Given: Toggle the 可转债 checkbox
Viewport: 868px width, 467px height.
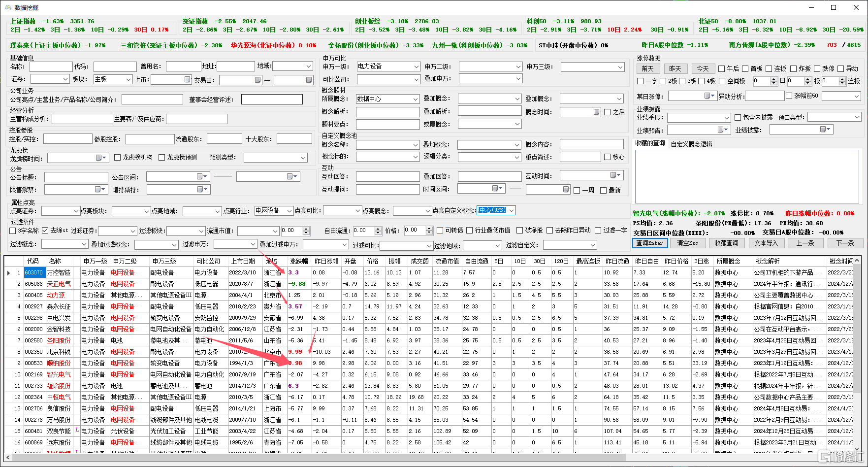Looking at the screenshot, I should coord(440,230).
